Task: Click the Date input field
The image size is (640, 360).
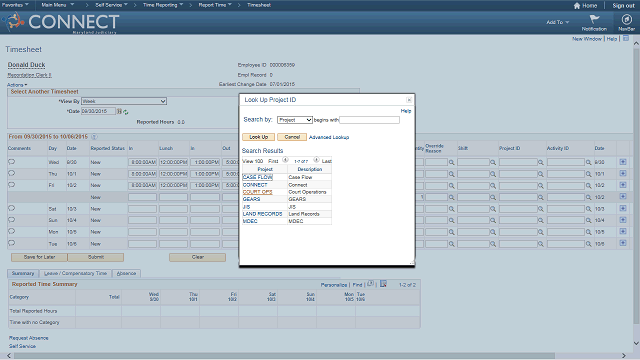Action: (x=98, y=111)
